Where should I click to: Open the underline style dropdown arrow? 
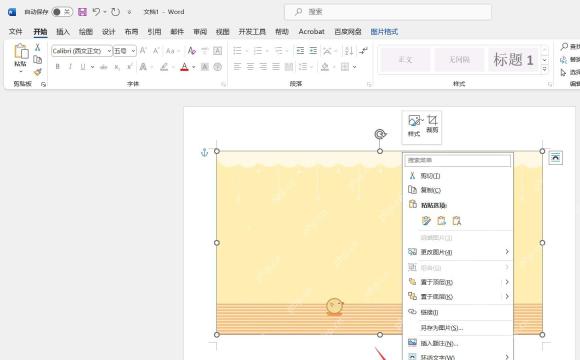coord(92,67)
